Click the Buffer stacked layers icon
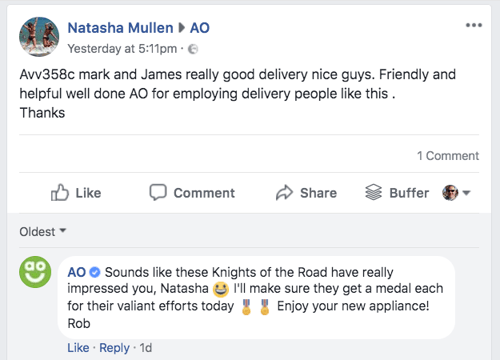 coord(373,192)
